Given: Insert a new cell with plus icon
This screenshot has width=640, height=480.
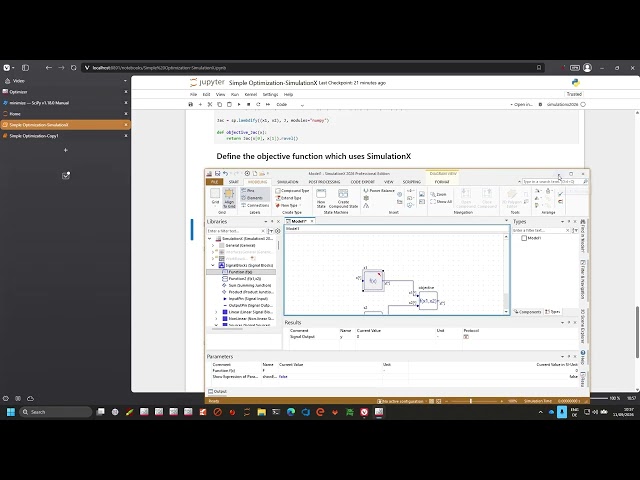Looking at the screenshot, I should click(200, 104).
